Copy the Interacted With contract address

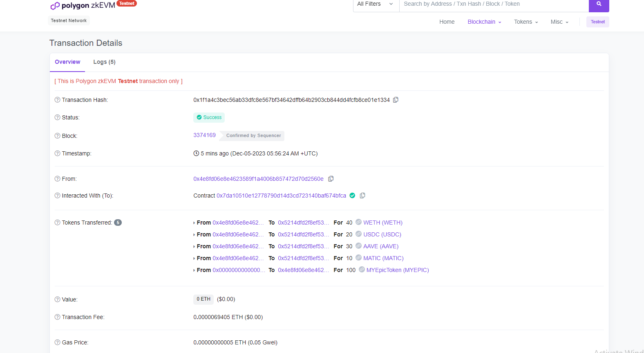click(x=362, y=196)
